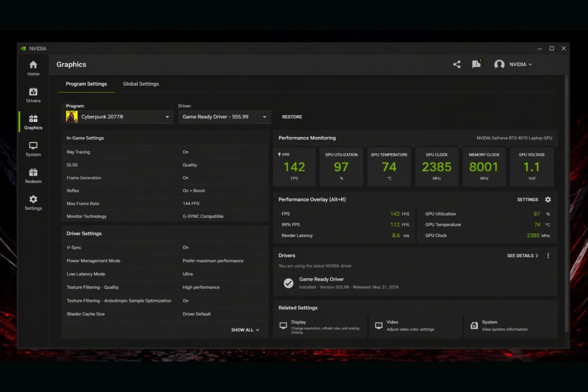Image resolution: width=588 pixels, height=392 pixels.
Task: Click the Display monitor icon
Action: click(283, 325)
